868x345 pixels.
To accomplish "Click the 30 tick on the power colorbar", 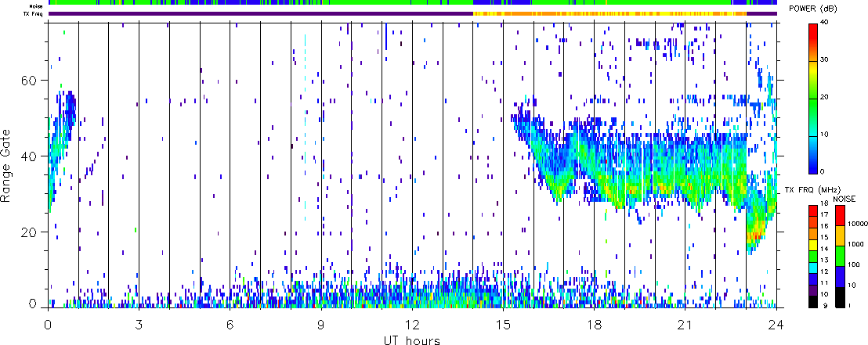I will 825,59.
